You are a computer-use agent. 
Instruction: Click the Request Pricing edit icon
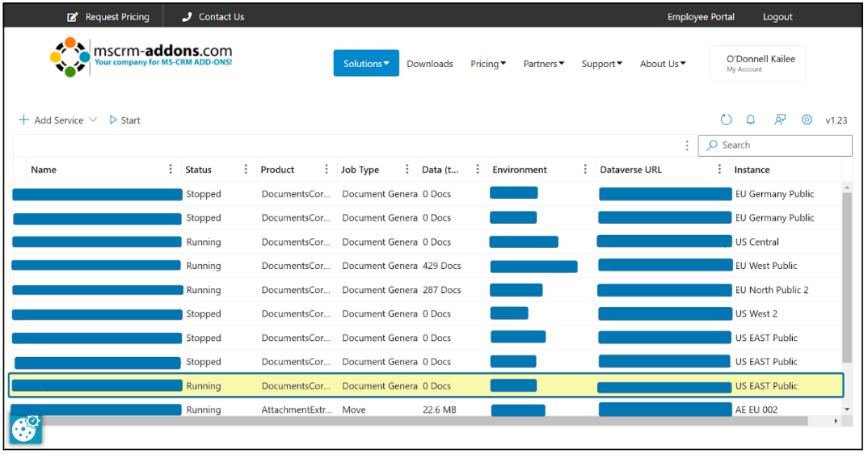73,17
